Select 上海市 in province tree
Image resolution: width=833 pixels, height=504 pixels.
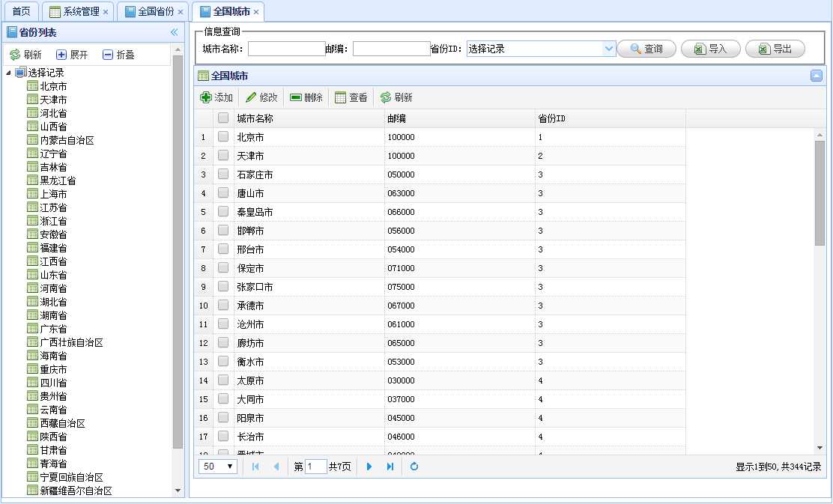pyautogui.click(x=53, y=194)
